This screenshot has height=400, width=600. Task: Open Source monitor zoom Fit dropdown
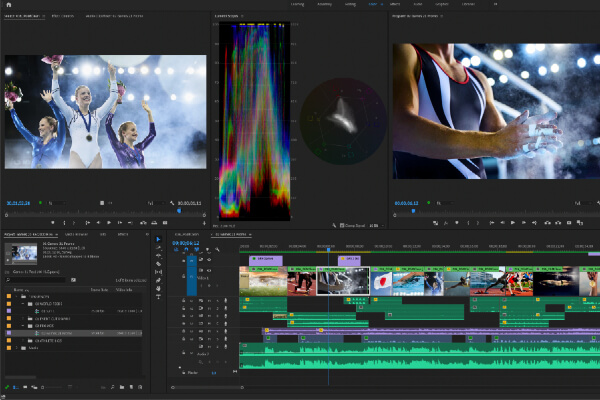tap(57, 203)
